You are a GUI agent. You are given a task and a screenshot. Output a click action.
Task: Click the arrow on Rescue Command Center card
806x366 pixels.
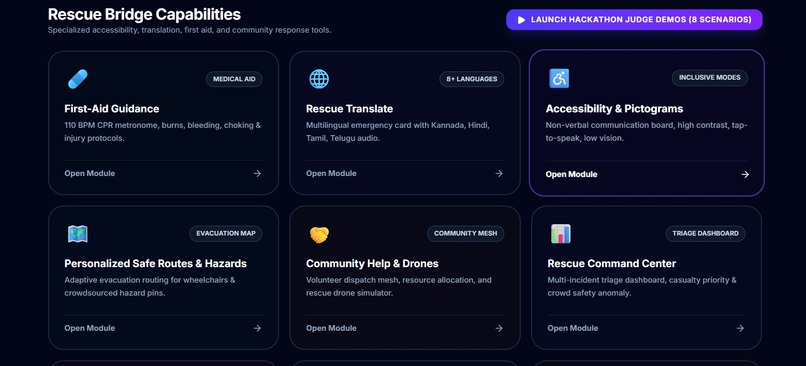click(x=740, y=328)
